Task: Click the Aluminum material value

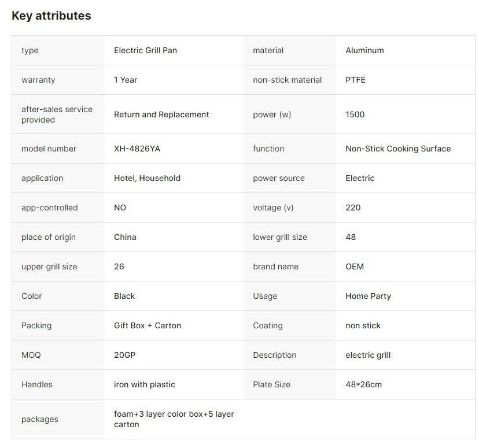Action: [365, 50]
